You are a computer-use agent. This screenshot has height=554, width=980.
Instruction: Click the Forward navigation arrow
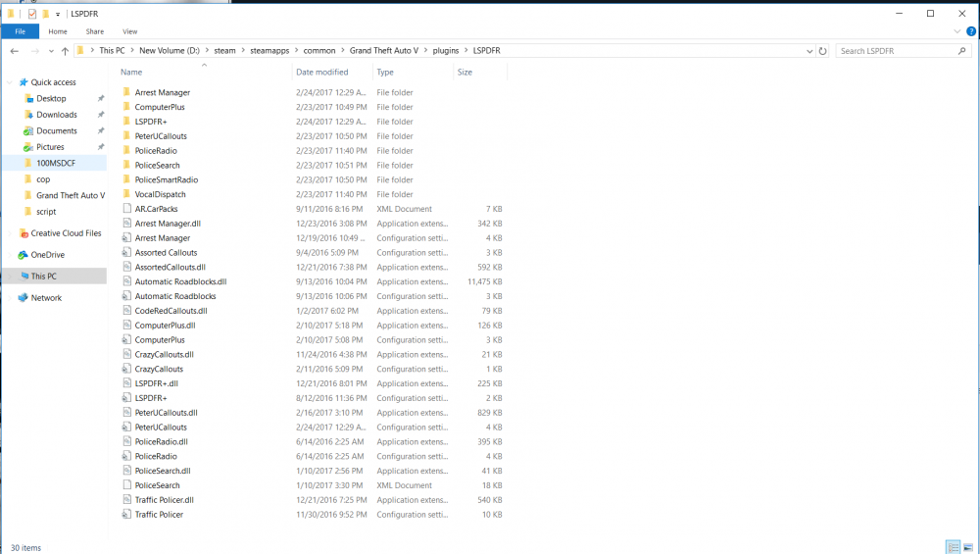(x=35, y=51)
